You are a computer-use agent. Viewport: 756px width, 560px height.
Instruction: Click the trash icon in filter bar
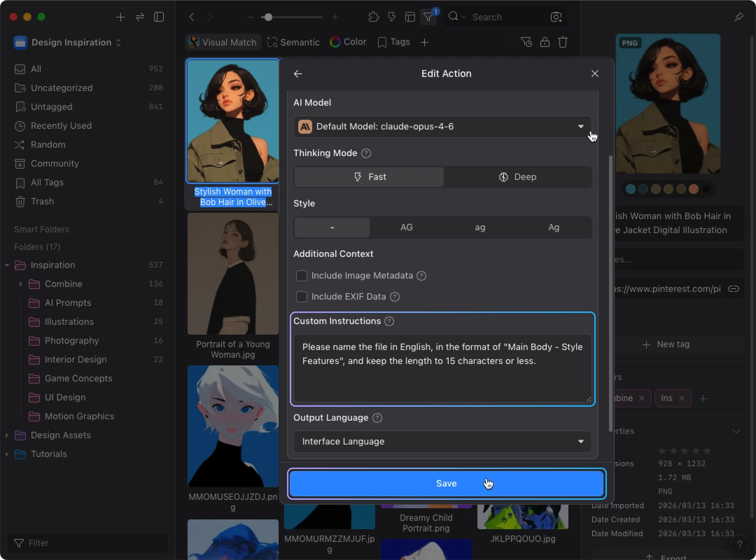click(563, 42)
